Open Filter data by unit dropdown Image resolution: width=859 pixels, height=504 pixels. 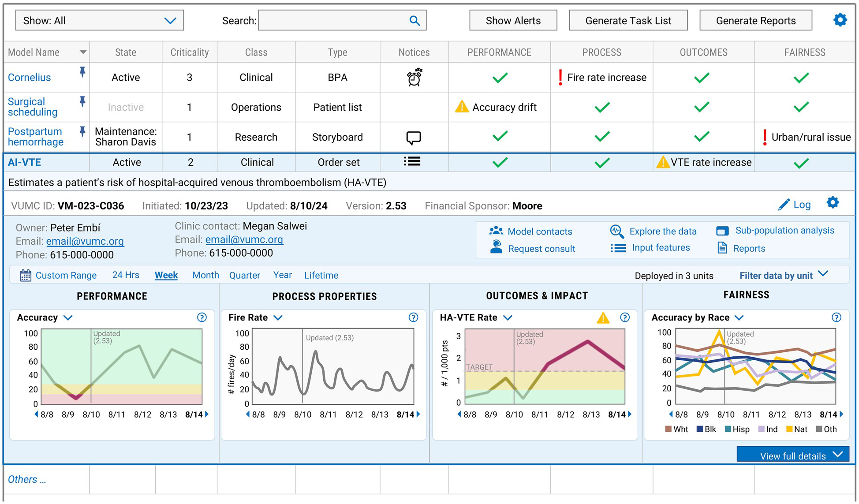784,275
